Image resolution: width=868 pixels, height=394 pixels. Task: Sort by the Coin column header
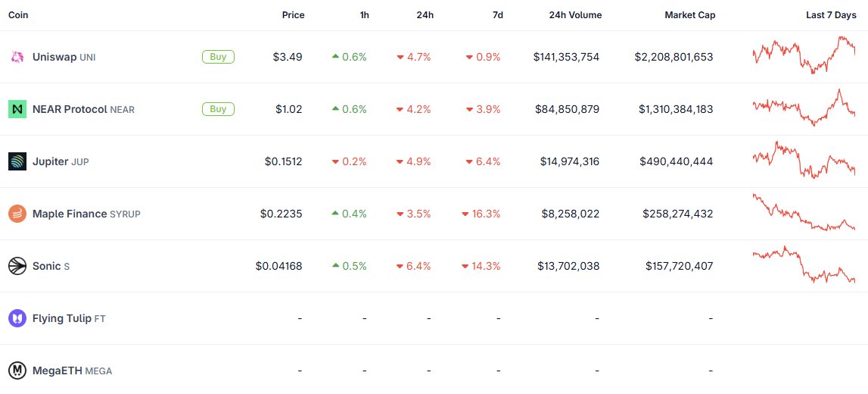tap(18, 15)
